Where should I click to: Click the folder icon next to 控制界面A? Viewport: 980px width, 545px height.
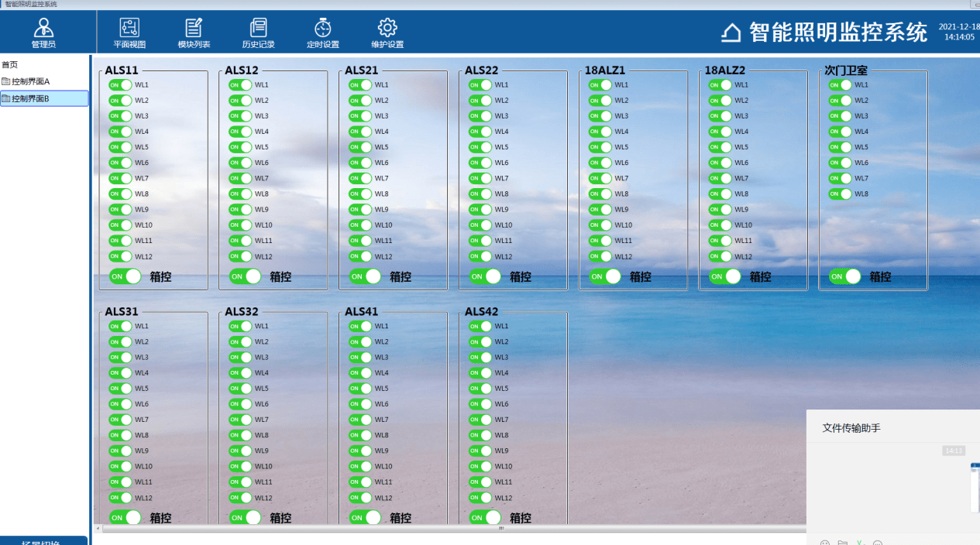click(x=6, y=82)
